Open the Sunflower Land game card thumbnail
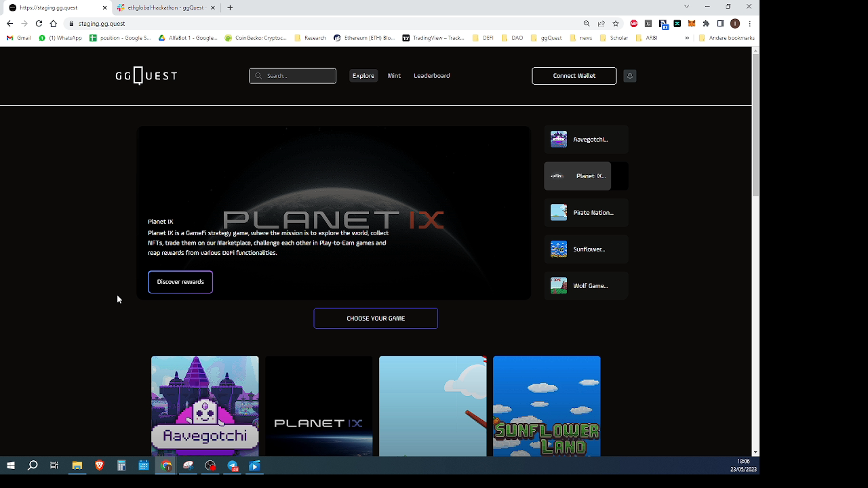This screenshot has width=868, height=488. (x=547, y=406)
